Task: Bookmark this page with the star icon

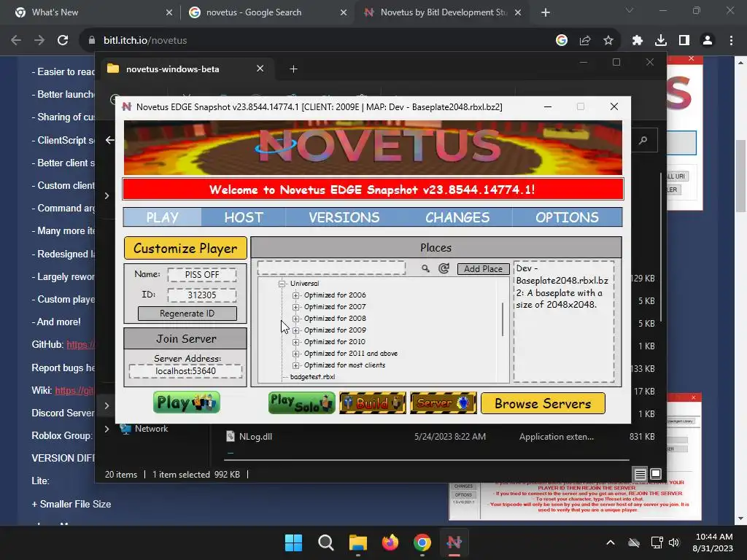Action: [608, 41]
